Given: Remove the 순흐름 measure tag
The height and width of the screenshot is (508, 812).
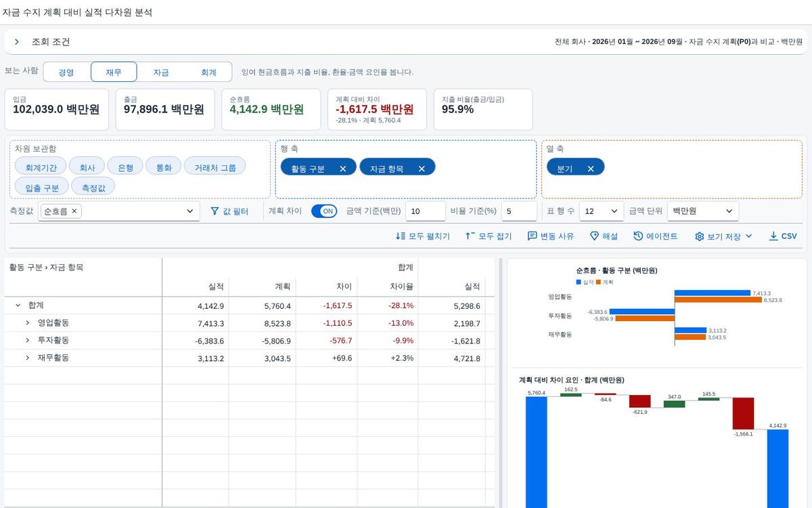Looking at the screenshot, I should point(74,211).
